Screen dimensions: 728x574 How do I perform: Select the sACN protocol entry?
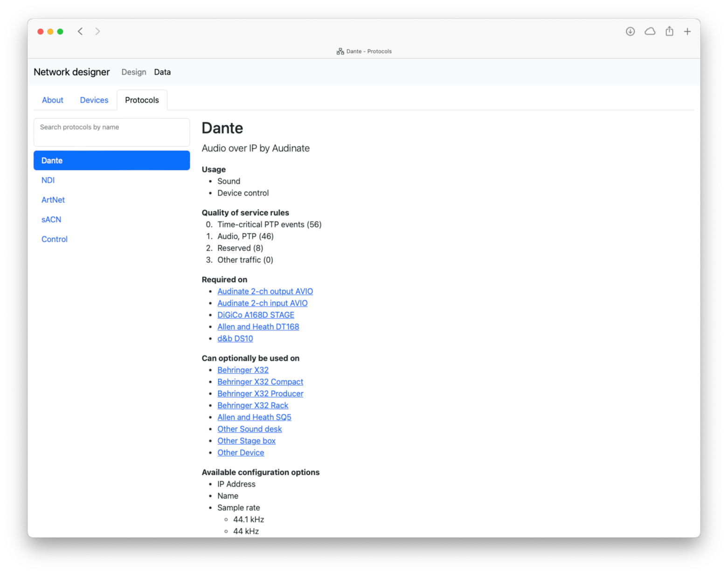point(51,219)
